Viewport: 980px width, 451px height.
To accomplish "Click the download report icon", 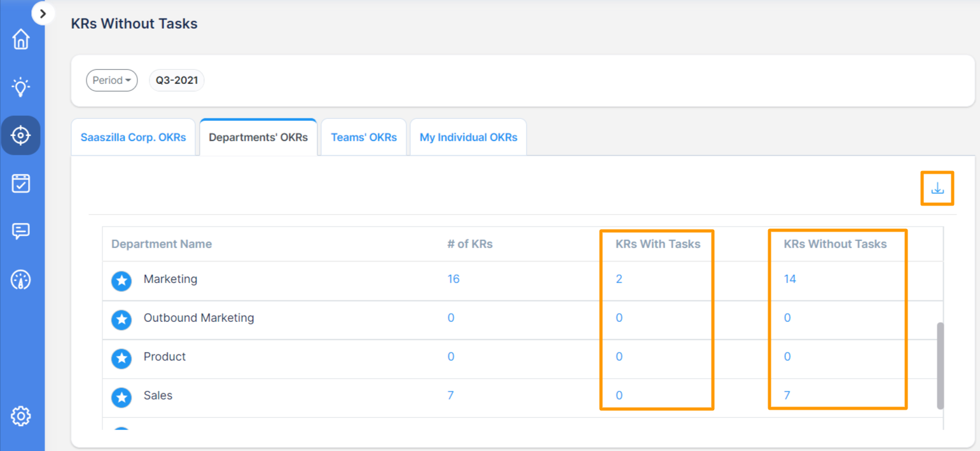I will pos(937,188).
